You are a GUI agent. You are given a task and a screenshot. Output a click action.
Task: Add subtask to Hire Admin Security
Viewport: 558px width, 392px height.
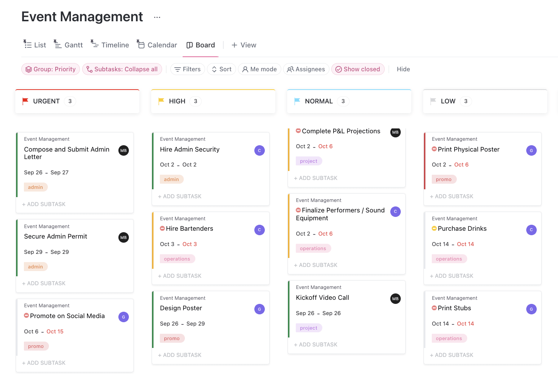pos(180,196)
